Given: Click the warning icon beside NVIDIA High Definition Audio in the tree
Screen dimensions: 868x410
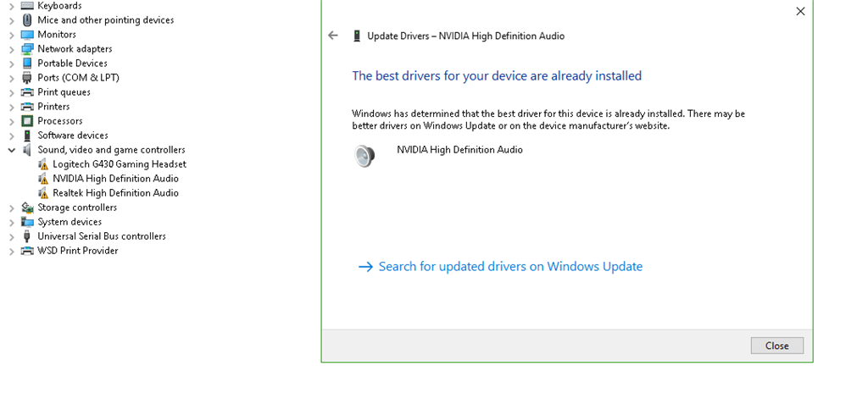Looking at the screenshot, I should pos(42,179).
